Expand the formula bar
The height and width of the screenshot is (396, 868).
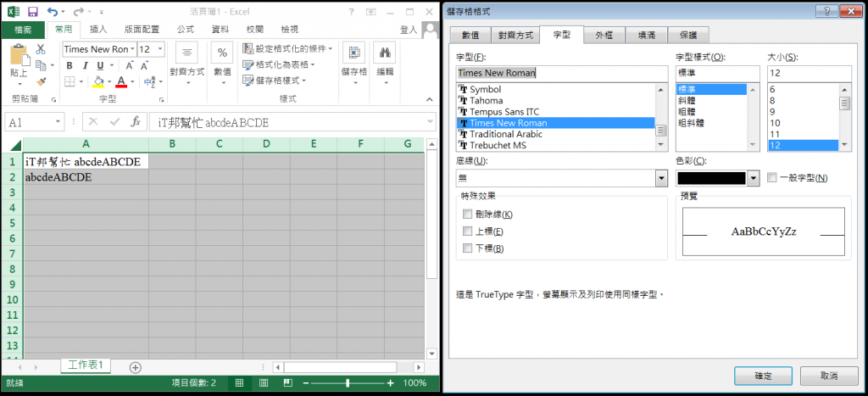[430, 122]
